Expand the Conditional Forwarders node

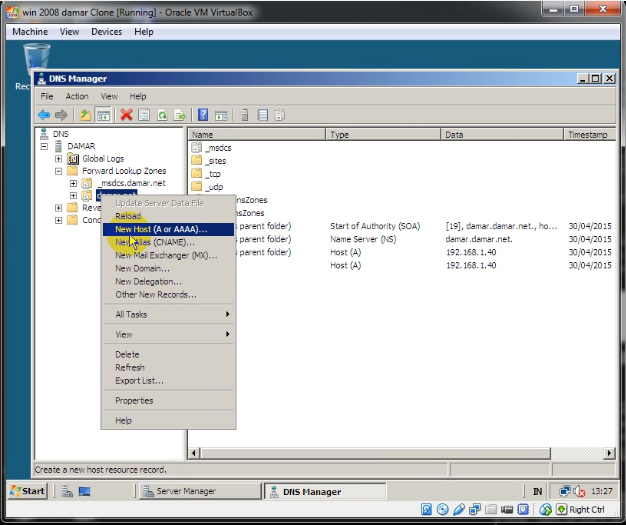(x=58, y=220)
